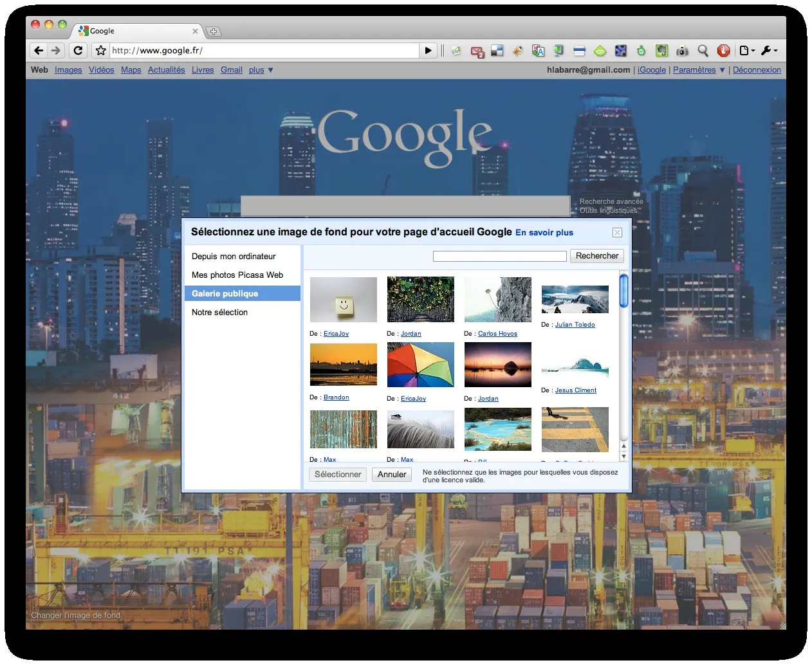Open the Google Translate extension icon
Image resolution: width=812 pixels, height=665 pixels.
pos(538,50)
